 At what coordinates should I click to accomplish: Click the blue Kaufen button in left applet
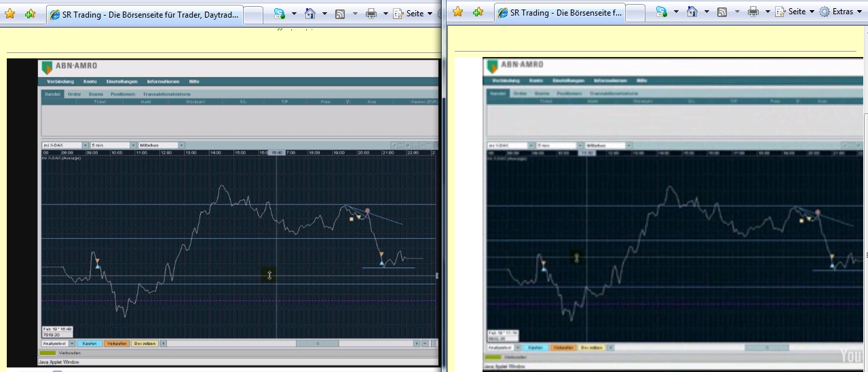90,343
